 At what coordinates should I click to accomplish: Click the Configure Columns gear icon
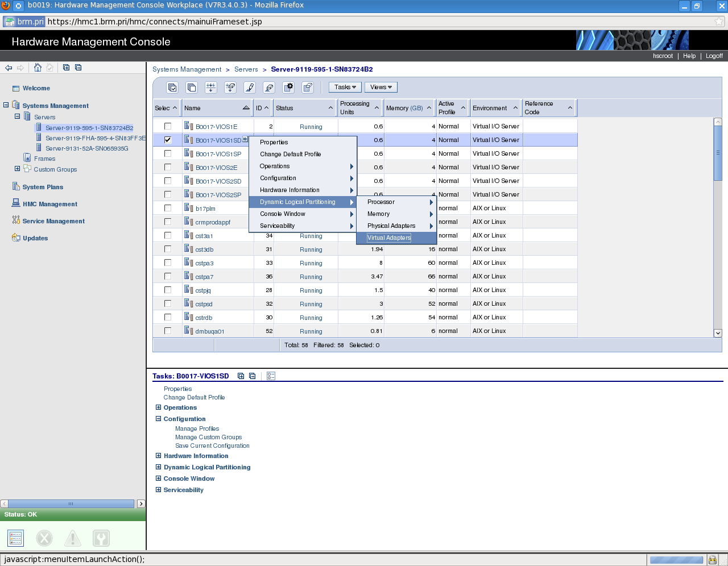pyautogui.click(x=288, y=88)
